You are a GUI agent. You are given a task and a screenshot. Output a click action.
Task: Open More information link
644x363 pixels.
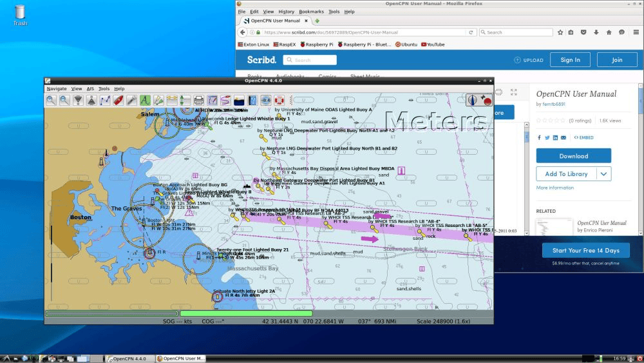coord(555,188)
